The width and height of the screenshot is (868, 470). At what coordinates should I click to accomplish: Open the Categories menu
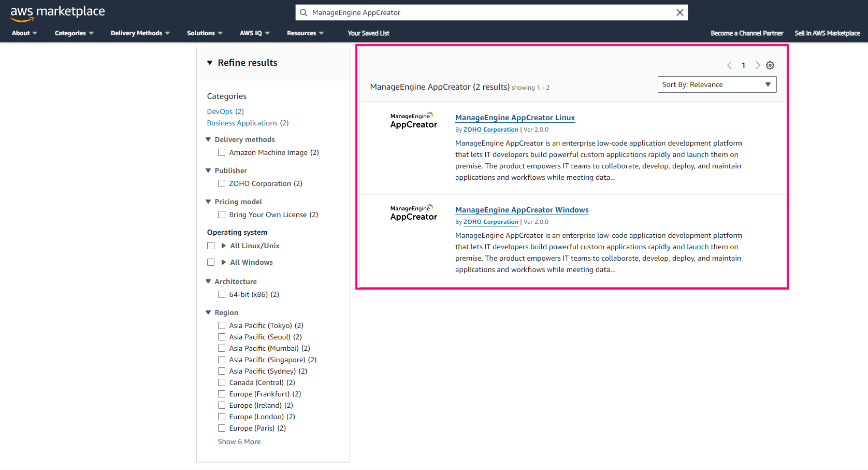74,33
